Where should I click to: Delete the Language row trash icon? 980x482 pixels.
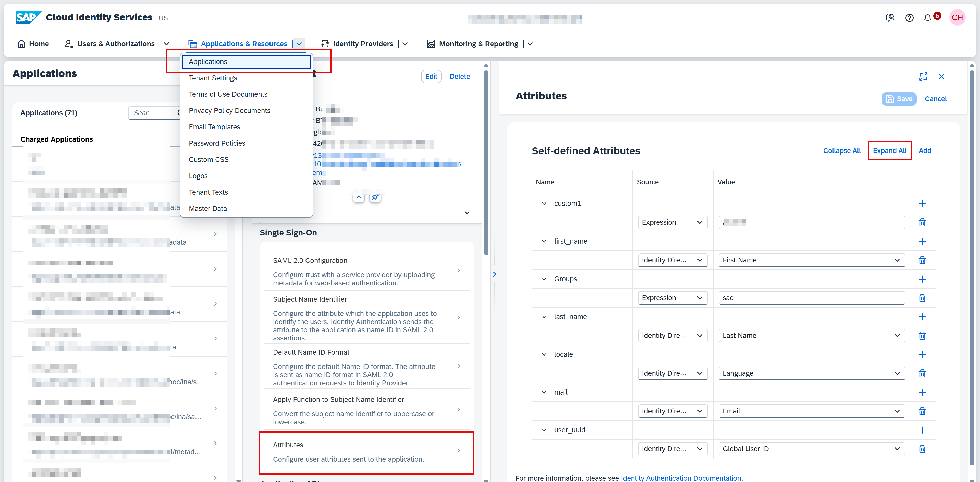tap(922, 373)
